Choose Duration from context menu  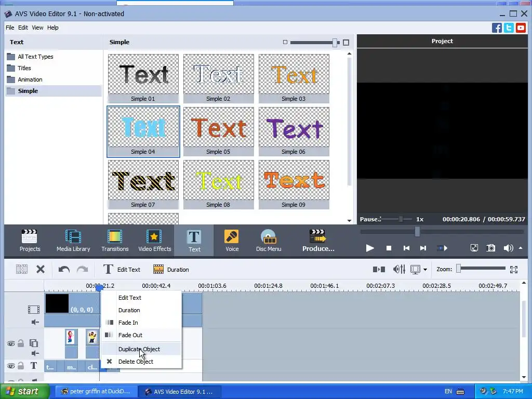pos(141,310)
